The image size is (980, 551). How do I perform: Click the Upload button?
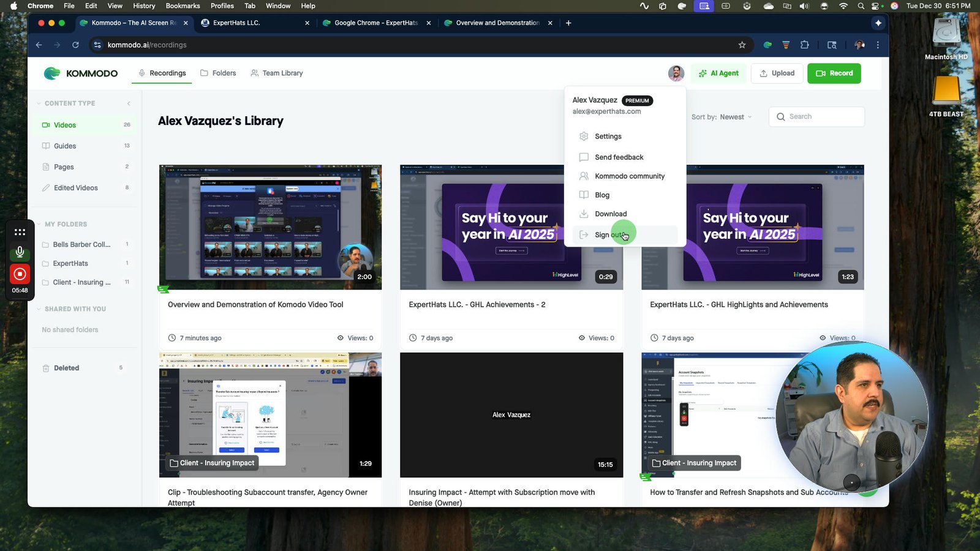click(x=777, y=73)
